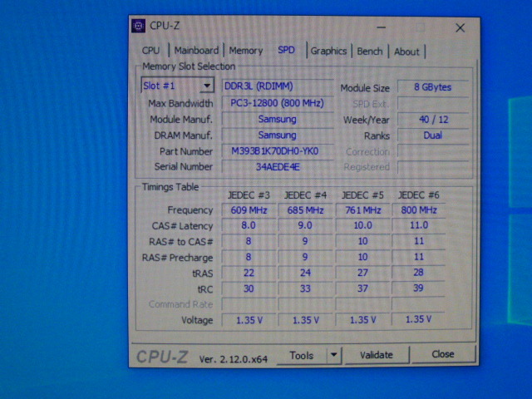Select the SPD tab

[x=286, y=50]
